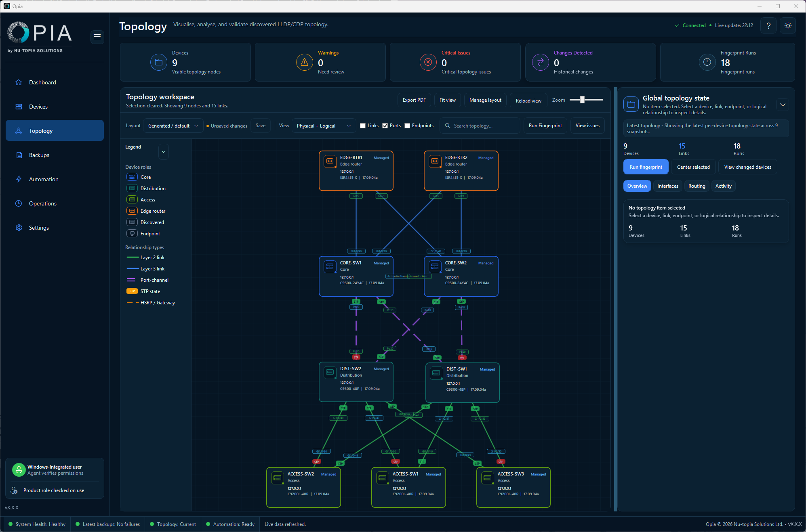Switch theme with the sun icon
The height and width of the screenshot is (532, 806).
[788, 25]
